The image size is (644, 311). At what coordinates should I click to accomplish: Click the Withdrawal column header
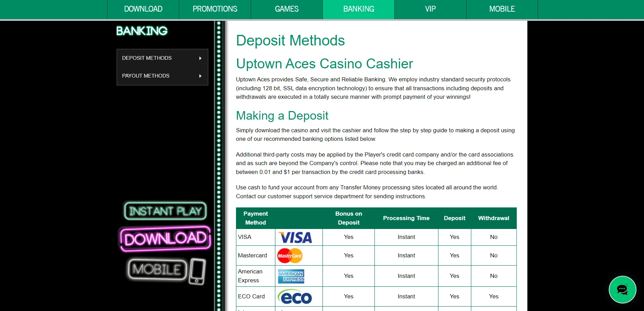(x=494, y=218)
